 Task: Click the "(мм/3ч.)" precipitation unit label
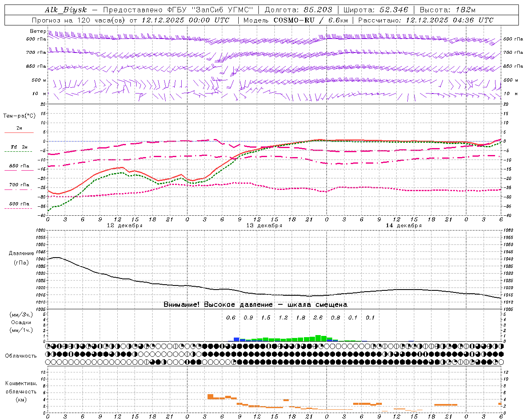[x=21, y=315]
